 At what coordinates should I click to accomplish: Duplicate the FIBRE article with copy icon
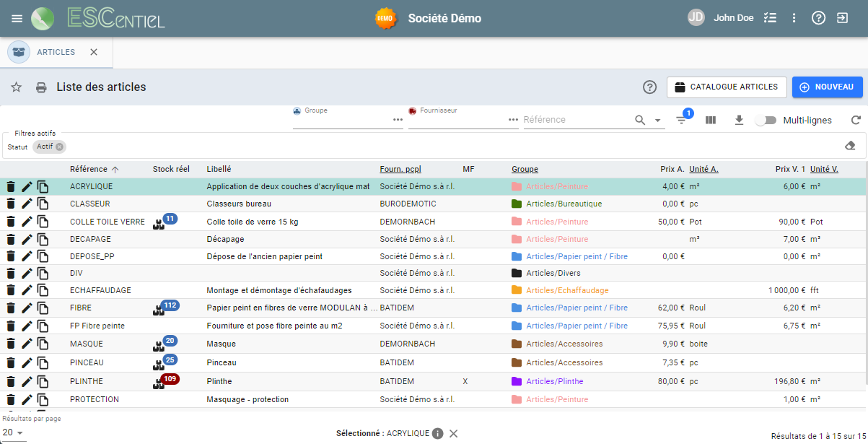click(43, 308)
